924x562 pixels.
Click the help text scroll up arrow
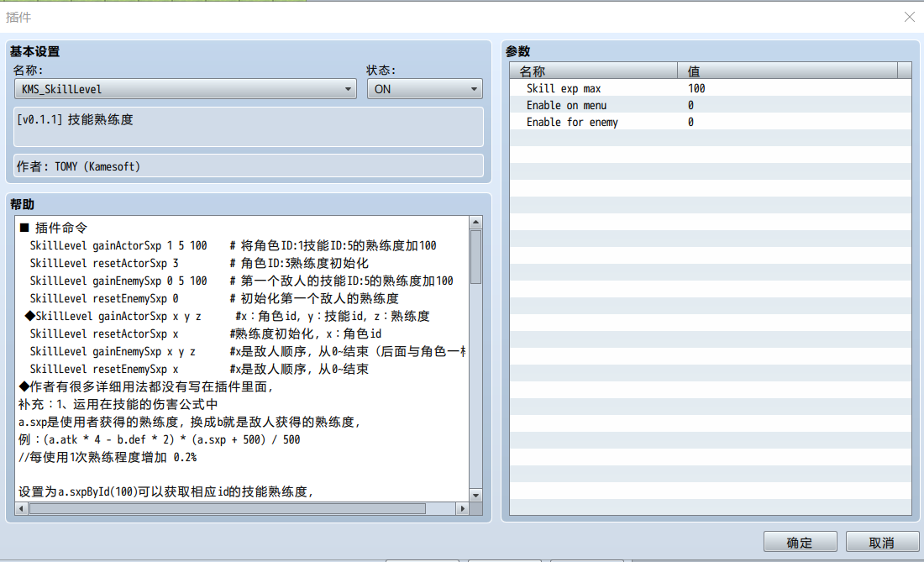[x=475, y=222]
